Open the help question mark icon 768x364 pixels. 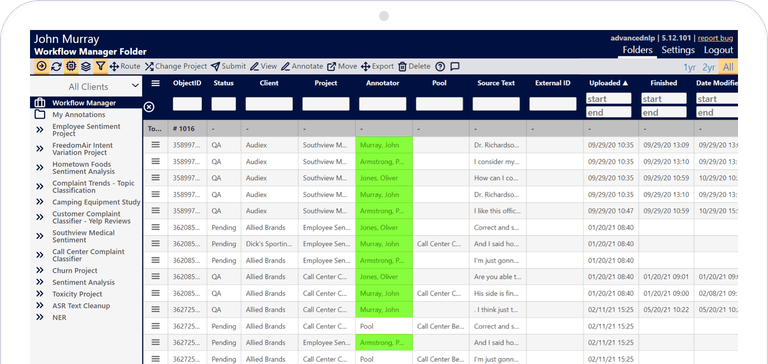click(440, 67)
